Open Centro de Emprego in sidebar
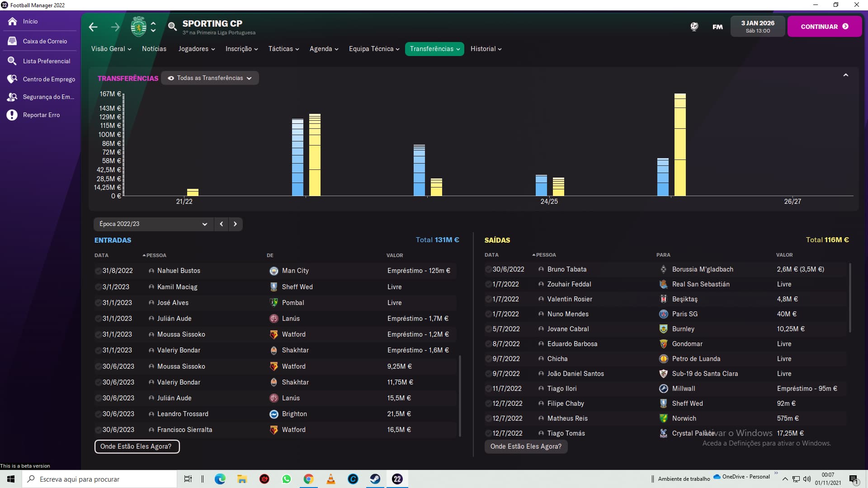The image size is (868, 488). point(49,79)
